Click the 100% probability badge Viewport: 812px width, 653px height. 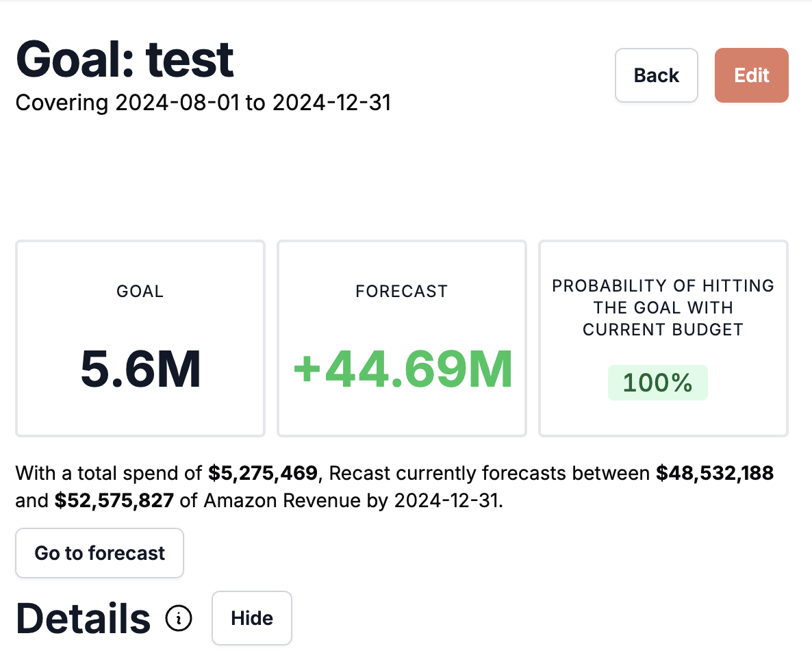point(657,383)
